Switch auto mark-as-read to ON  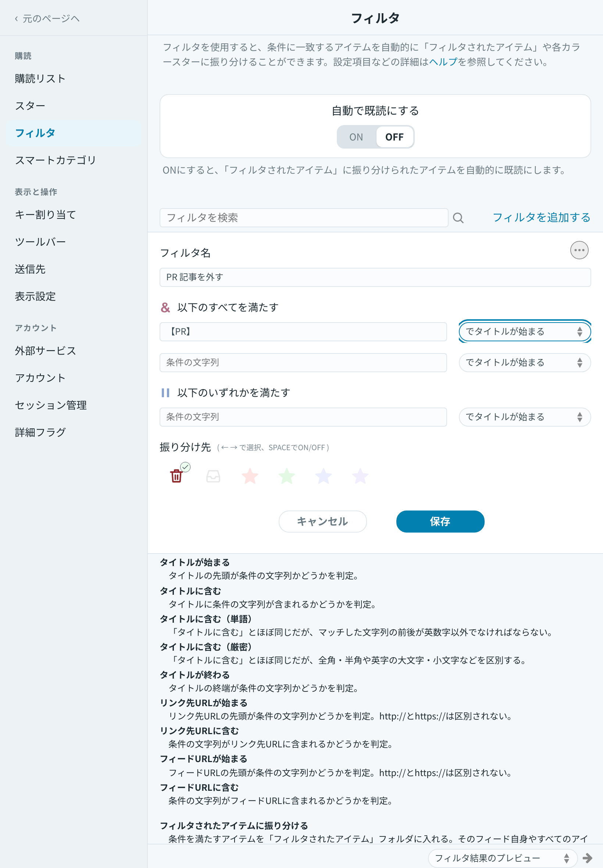[x=356, y=137]
